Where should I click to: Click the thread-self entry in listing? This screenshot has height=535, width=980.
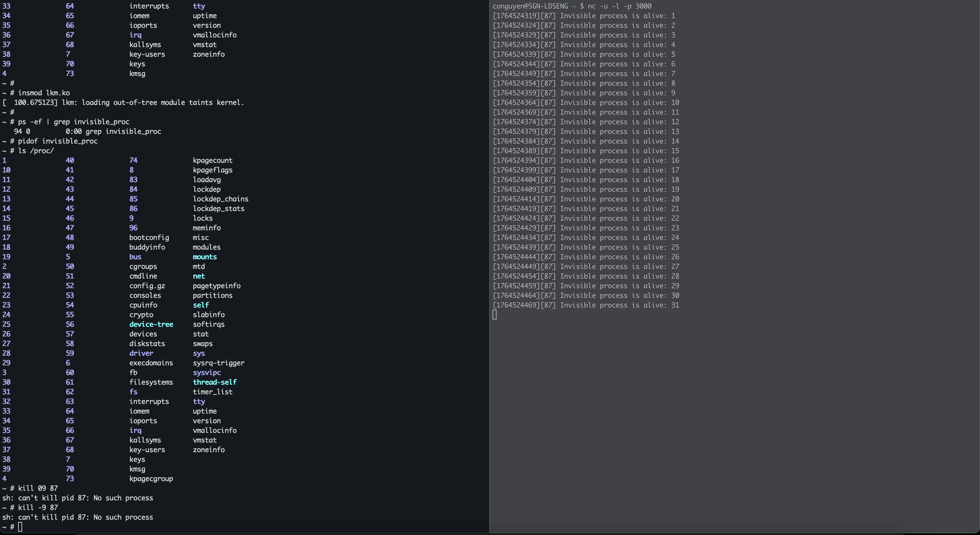214,382
